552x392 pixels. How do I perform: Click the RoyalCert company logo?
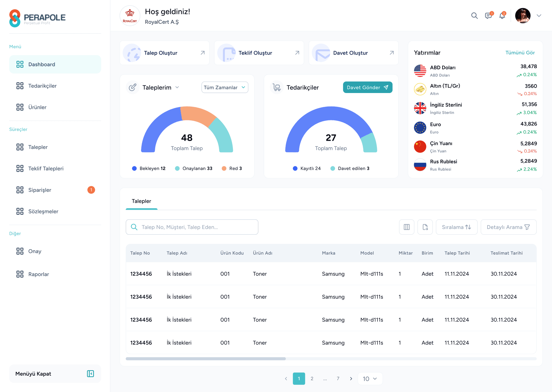point(130,16)
